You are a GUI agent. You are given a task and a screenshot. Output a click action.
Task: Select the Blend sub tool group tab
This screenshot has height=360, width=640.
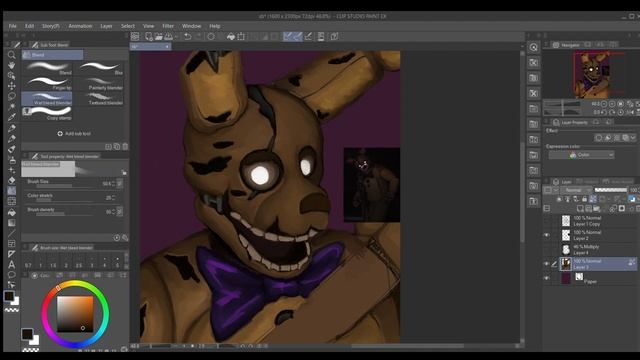52,55
